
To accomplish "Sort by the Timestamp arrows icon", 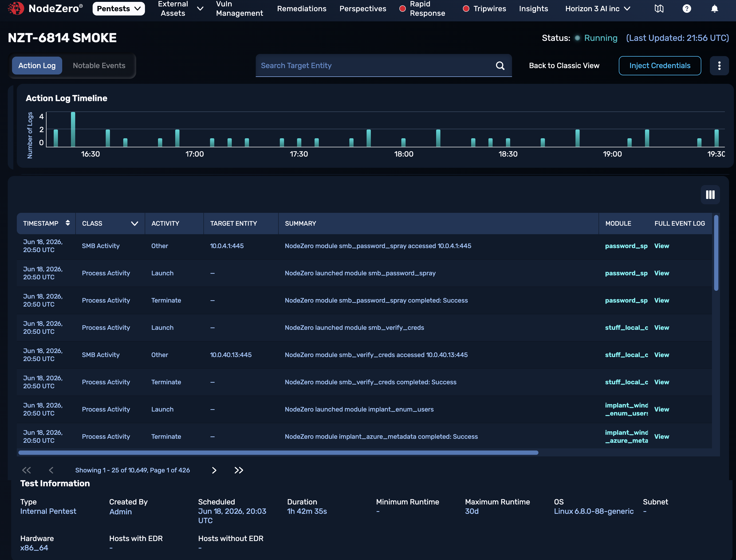I will pos(68,223).
